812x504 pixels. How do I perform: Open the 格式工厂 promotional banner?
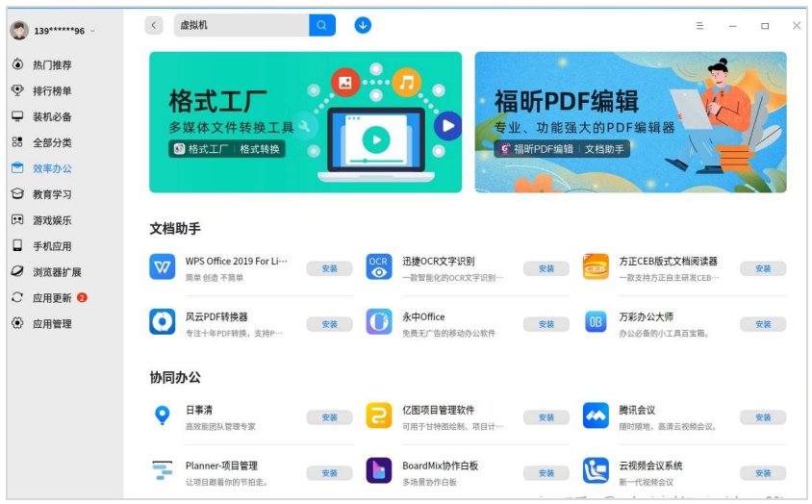(305, 122)
